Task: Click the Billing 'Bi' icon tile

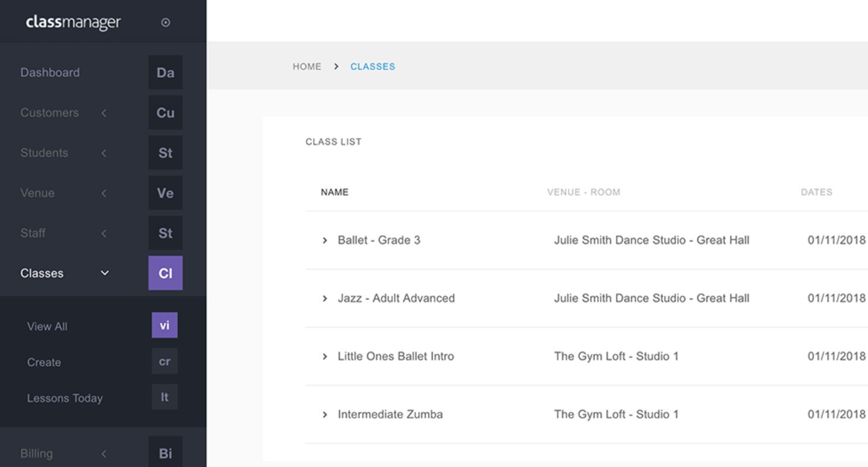Action: (x=165, y=453)
